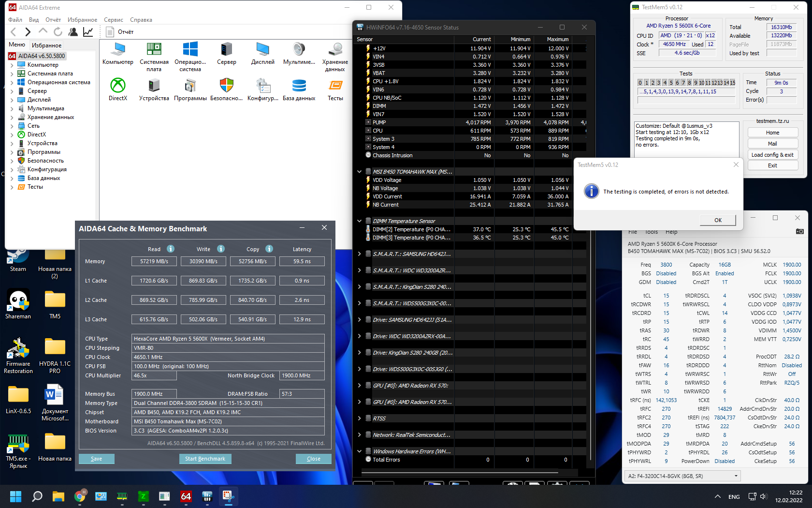Collapse the DIMM Temperature Sensor group in HWiNFO

[359, 221]
